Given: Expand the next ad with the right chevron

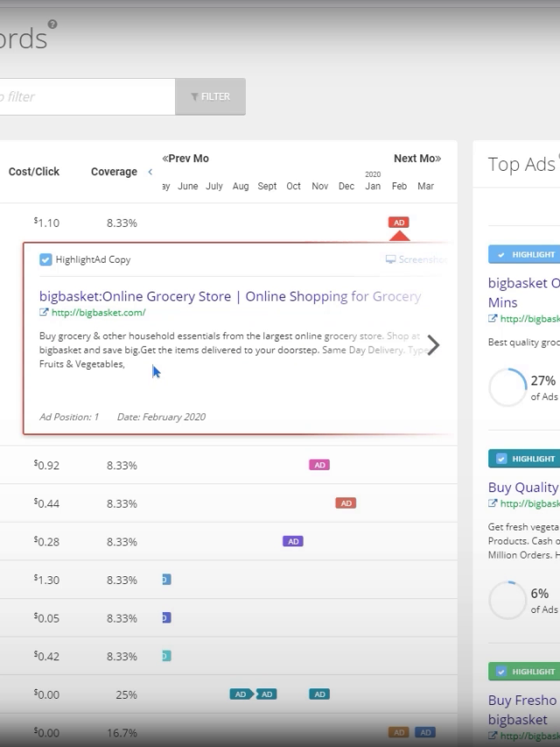Looking at the screenshot, I should coord(433,345).
